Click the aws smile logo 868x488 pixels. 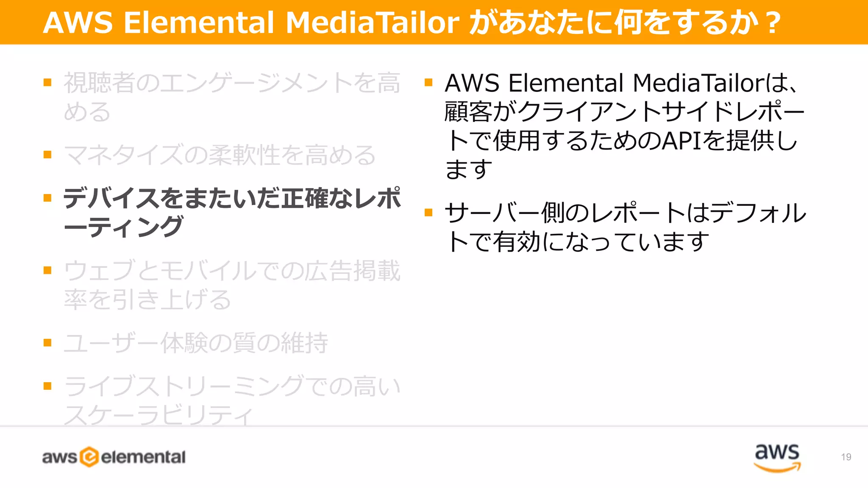pyautogui.click(x=777, y=458)
